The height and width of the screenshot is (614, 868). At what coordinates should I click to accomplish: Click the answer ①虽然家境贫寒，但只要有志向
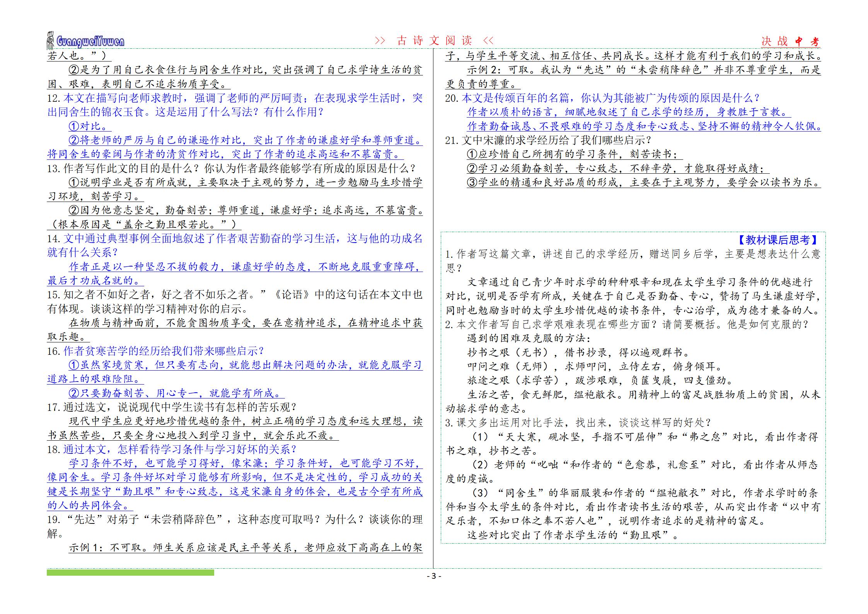[235, 372]
